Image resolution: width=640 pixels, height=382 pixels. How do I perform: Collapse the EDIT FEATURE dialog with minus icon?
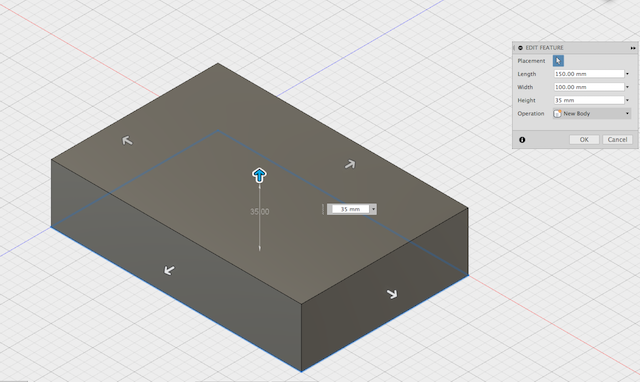(x=520, y=48)
